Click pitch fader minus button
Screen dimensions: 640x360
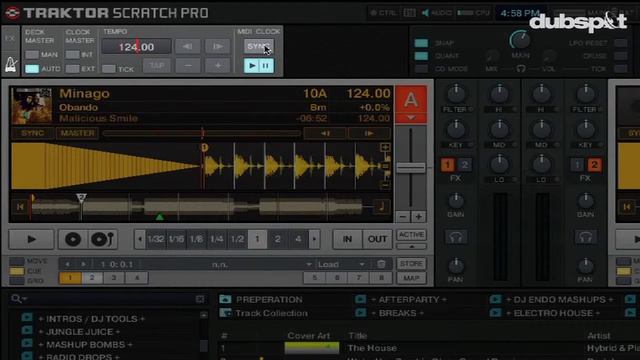point(403,217)
